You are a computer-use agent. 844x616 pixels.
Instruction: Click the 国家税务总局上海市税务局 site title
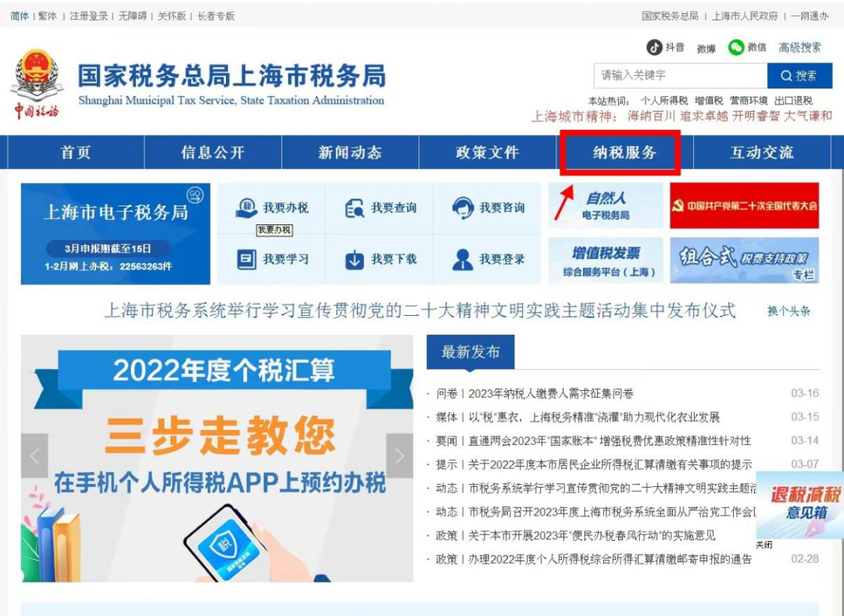232,76
